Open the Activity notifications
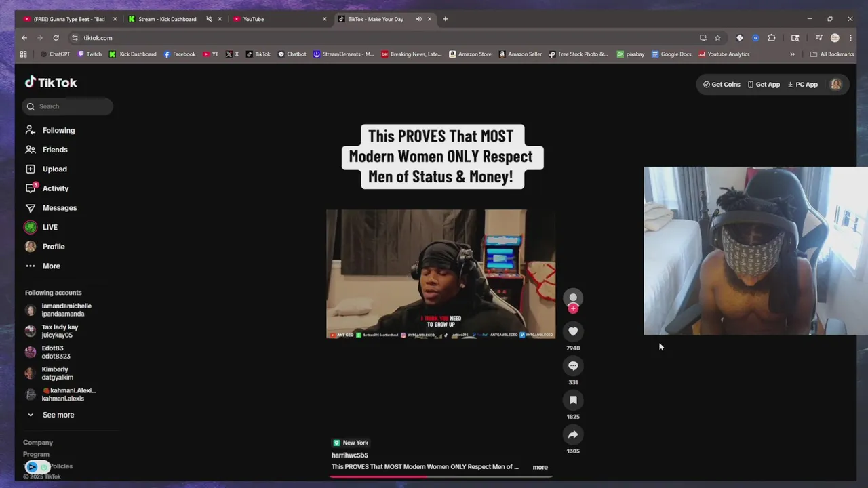The width and height of the screenshot is (868, 488). point(47,188)
